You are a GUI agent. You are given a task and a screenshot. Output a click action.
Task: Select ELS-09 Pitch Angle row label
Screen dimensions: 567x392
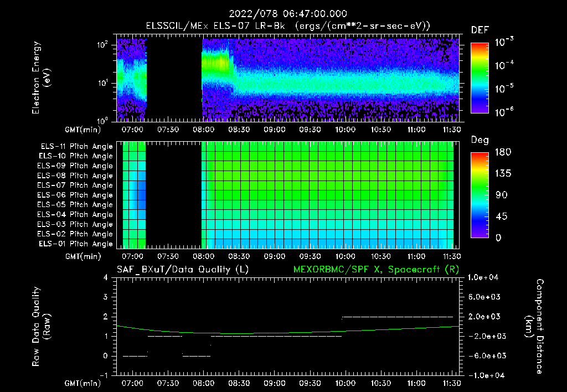tap(75, 166)
